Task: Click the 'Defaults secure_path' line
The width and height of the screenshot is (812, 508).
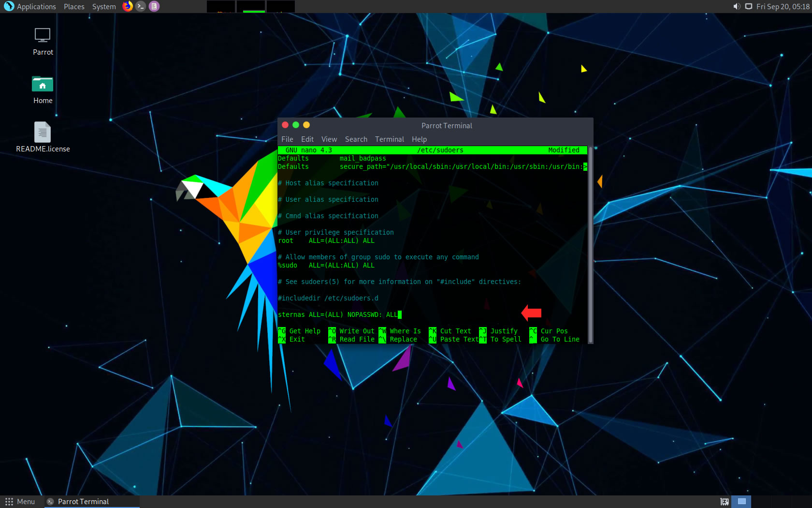Action: [433, 166]
